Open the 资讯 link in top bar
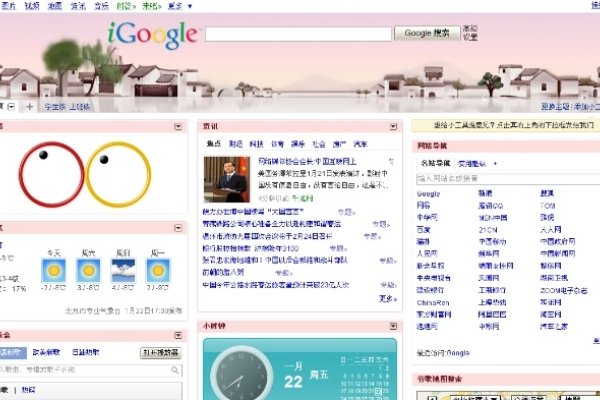Screen dimensions: 600x400 [x=78, y=6]
